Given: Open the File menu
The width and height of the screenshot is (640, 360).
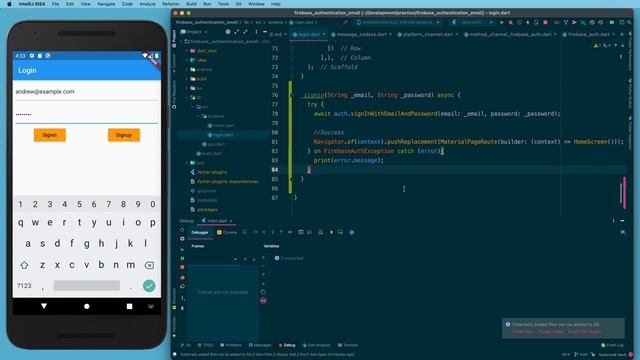Looking at the screenshot, I should point(55,4).
